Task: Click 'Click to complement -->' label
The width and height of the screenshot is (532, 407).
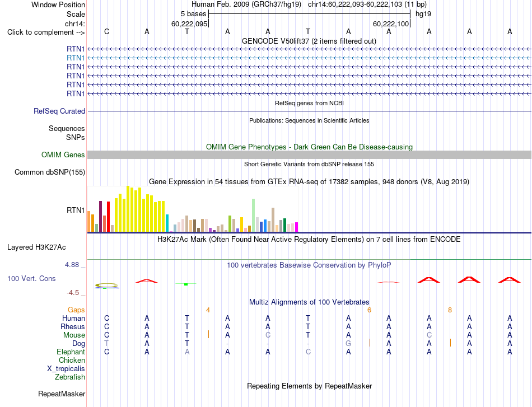Action: click(x=46, y=32)
